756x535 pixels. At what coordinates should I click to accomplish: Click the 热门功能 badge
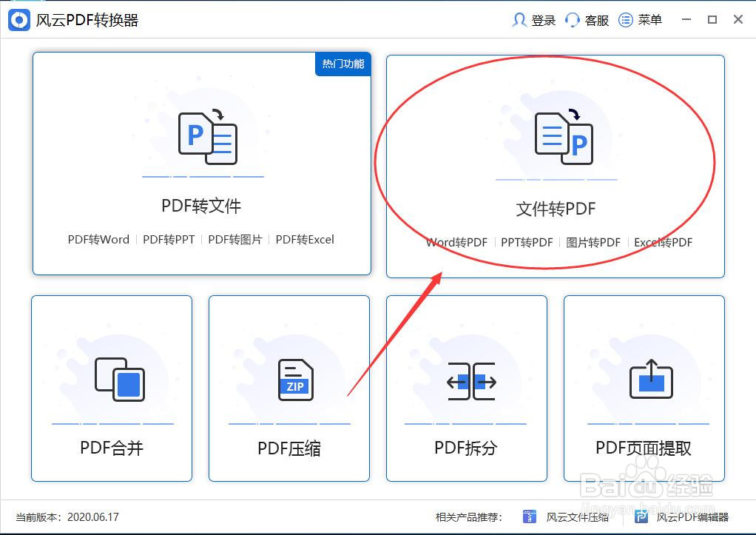[342, 64]
